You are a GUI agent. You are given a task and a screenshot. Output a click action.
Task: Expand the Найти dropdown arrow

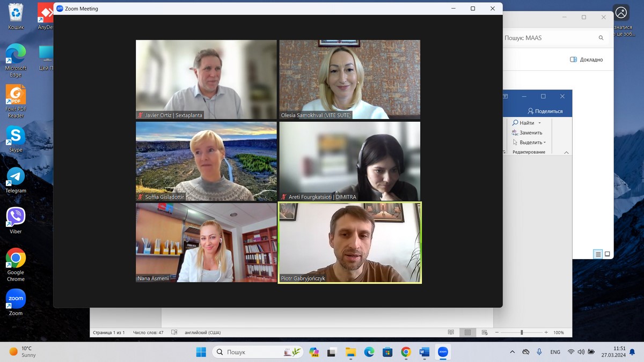[x=539, y=123]
